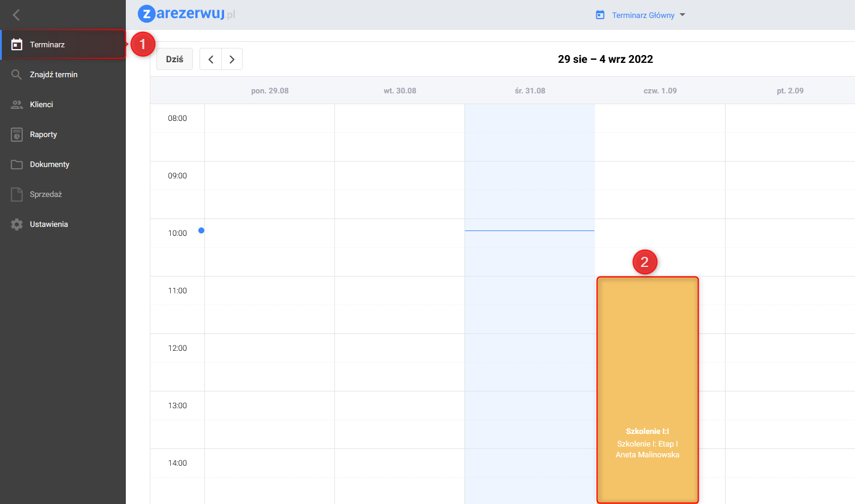This screenshot has height=504, width=855.
Task: Click the czw. 1.09 day header
Action: click(660, 91)
